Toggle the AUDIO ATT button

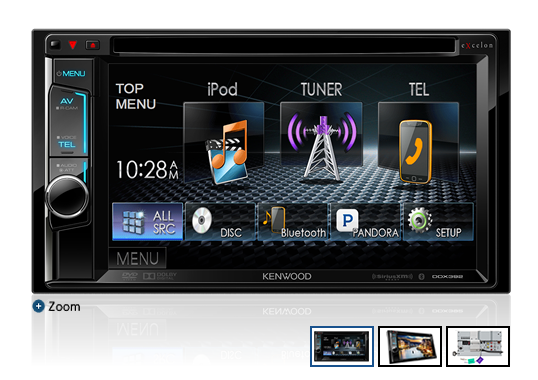click(x=67, y=167)
